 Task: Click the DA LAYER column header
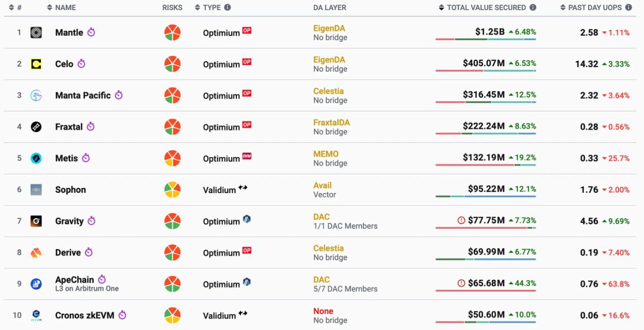(329, 8)
